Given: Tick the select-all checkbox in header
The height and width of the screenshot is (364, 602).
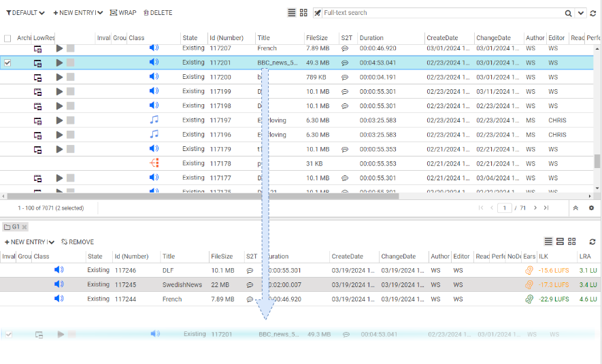Looking at the screenshot, I should coord(7,38).
